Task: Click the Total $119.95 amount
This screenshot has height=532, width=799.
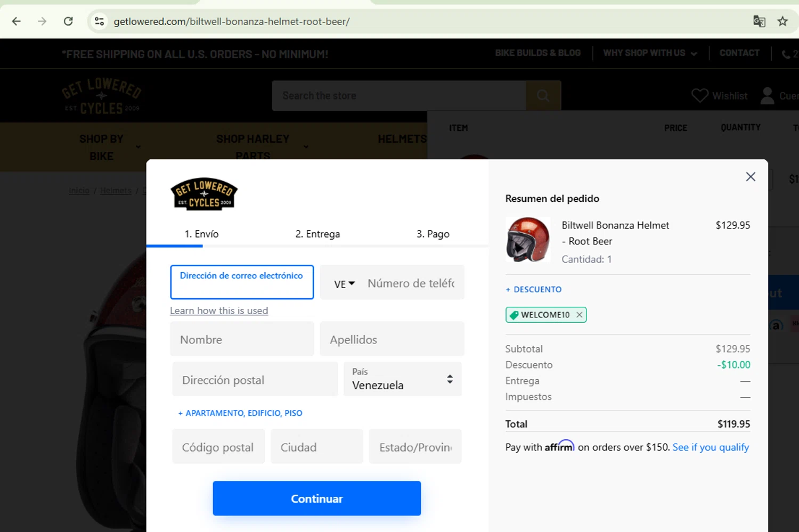Action: (x=733, y=424)
